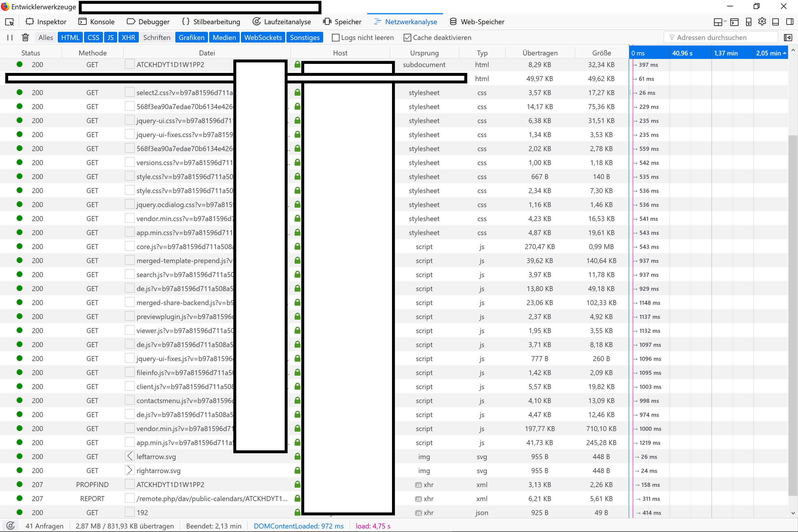Toggle the split console icon
Viewport: 798px width, 532px height.
pyautogui.click(x=734, y=22)
